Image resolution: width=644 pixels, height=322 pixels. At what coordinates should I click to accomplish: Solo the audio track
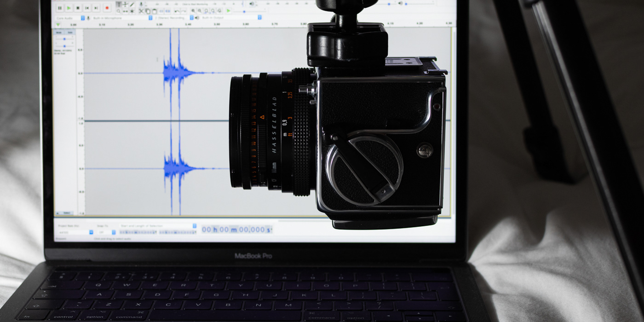(x=70, y=32)
